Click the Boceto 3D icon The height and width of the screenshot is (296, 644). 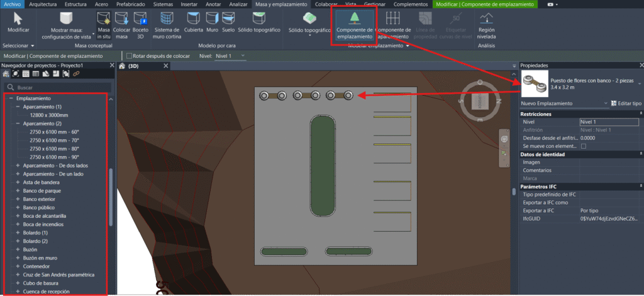point(141,25)
